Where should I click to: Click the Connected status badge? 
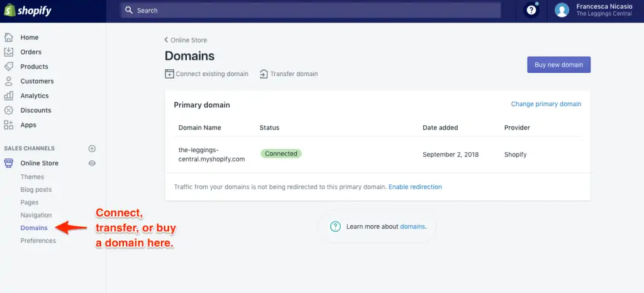click(x=281, y=153)
